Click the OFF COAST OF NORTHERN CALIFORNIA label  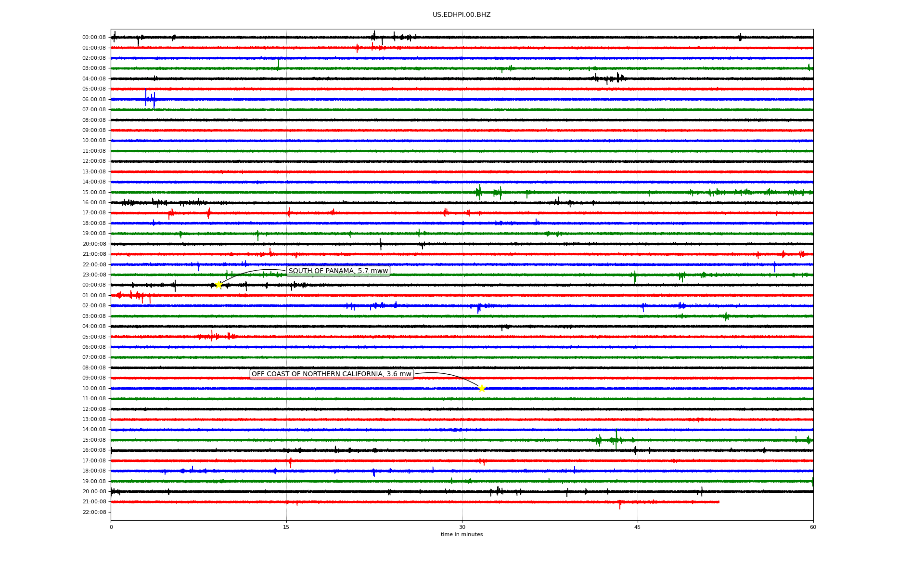pyautogui.click(x=332, y=374)
